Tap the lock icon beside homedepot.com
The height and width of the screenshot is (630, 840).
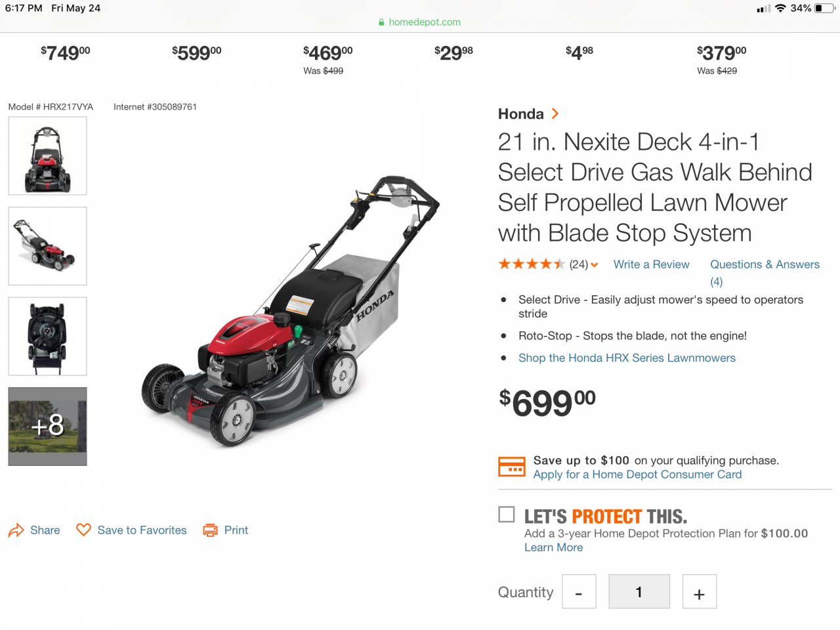point(381,22)
